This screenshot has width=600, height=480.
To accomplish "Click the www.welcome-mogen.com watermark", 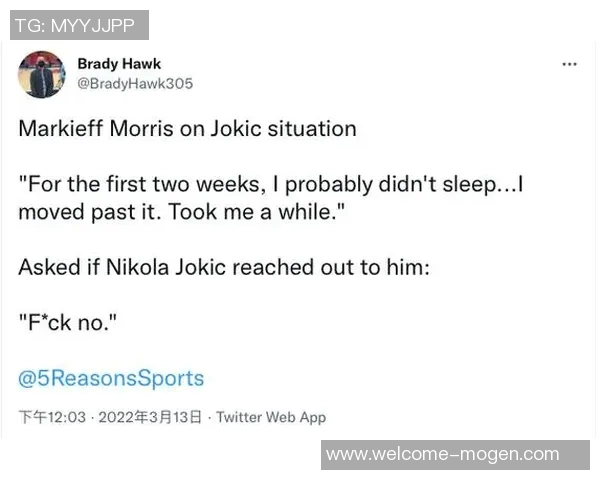I will click(x=443, y=454).
